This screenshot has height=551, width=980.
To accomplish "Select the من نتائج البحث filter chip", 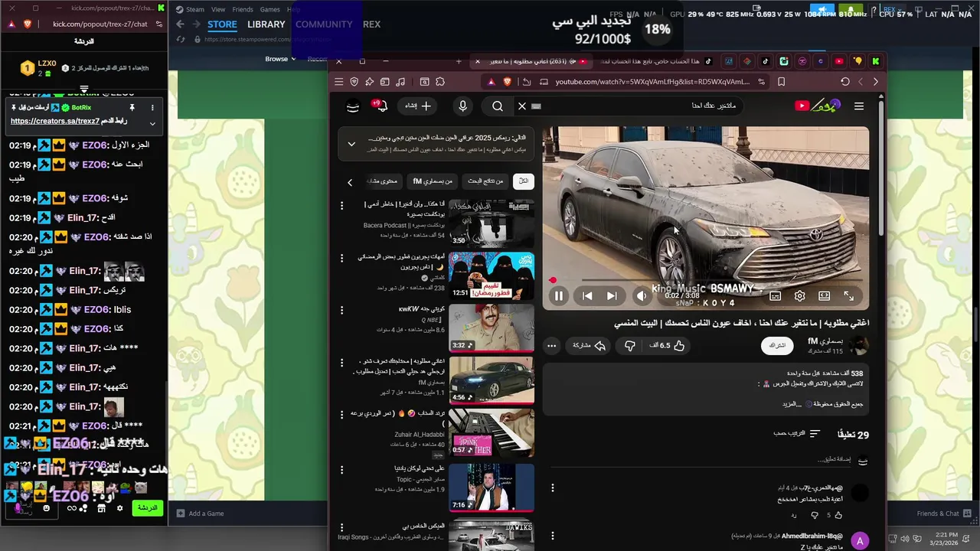I will click(486, 181).
